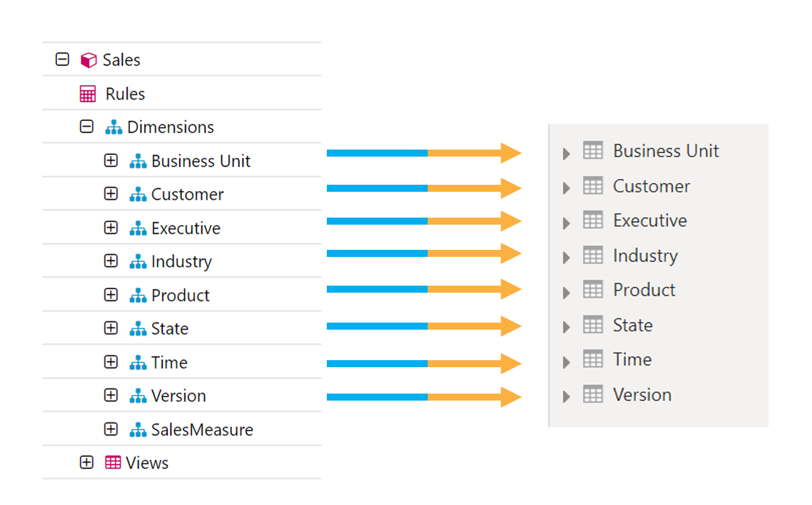Collapse the Dimensions tree node
Screen dimensions: 812x505
(87, 127)
